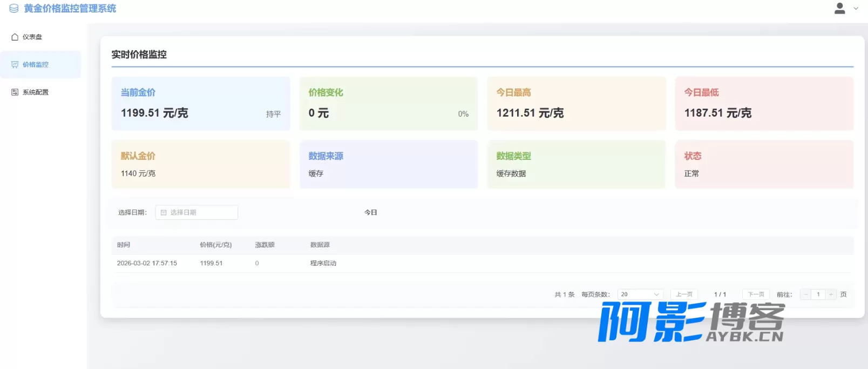Screen dimensions: 868x369
Task: Click the 实时价格监控 section title
Action: coord(139,55)
